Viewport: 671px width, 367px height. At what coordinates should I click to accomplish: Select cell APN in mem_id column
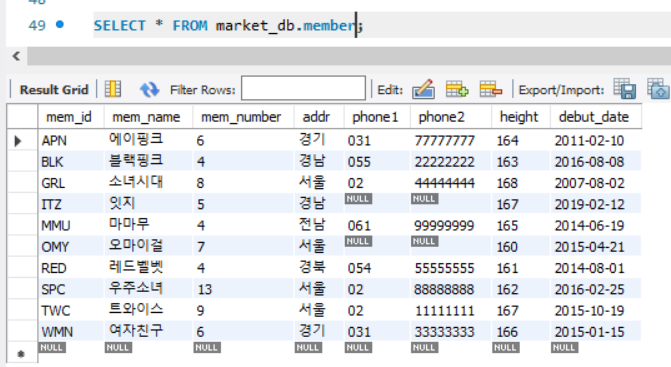[71, 140]
